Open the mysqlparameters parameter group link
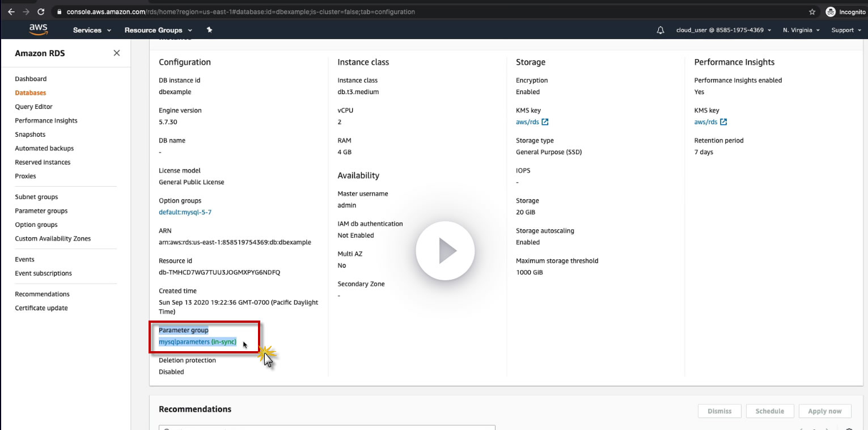The height and width of the screenshot is (430, 868). [x=184, y=342]
